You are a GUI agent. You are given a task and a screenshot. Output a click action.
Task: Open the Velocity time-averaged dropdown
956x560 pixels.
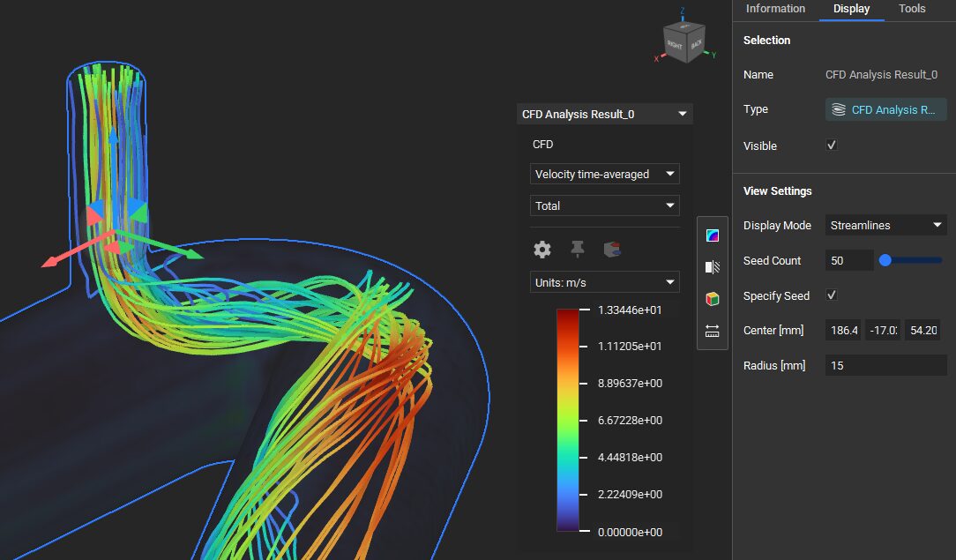605,174
